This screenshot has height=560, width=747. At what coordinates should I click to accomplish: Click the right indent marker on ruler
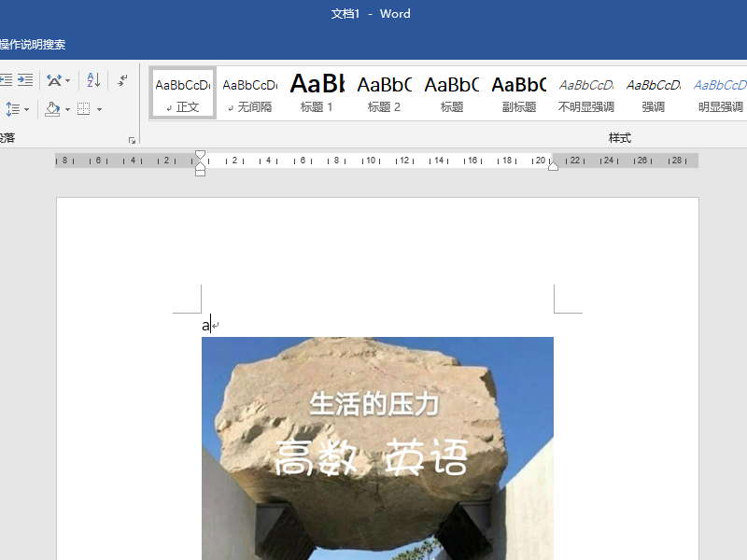pyautogui.click(x=553, y=166)
